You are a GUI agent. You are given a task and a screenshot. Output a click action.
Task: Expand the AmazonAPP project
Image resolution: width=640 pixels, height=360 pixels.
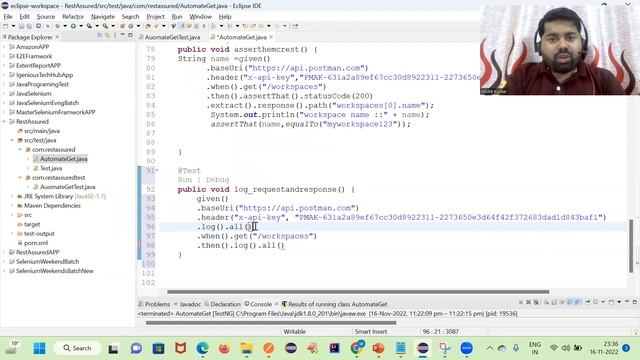pos(4,47)
